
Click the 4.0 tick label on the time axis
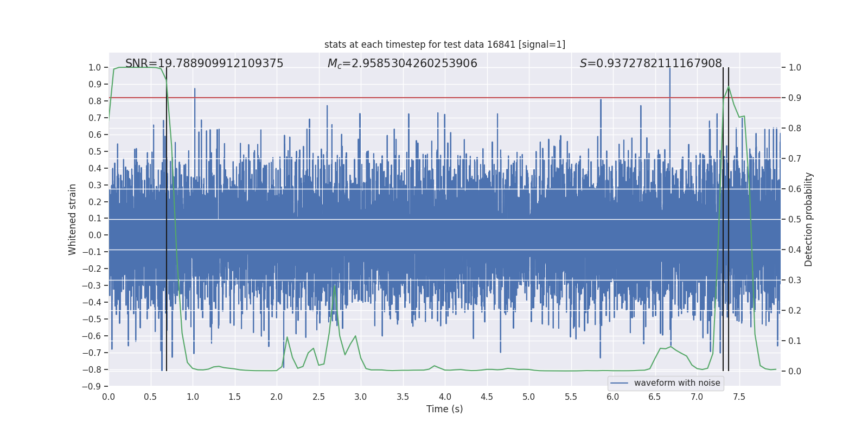445,397
